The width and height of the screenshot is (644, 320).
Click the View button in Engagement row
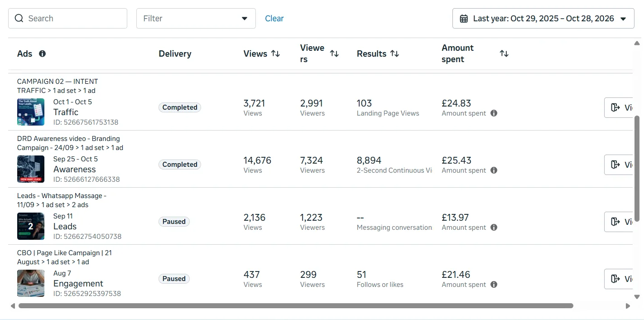(x=619, y=279)
